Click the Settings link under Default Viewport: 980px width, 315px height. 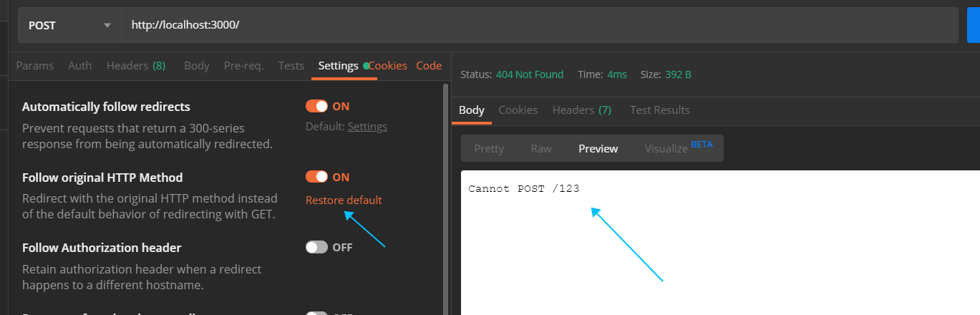click(367, 127)
